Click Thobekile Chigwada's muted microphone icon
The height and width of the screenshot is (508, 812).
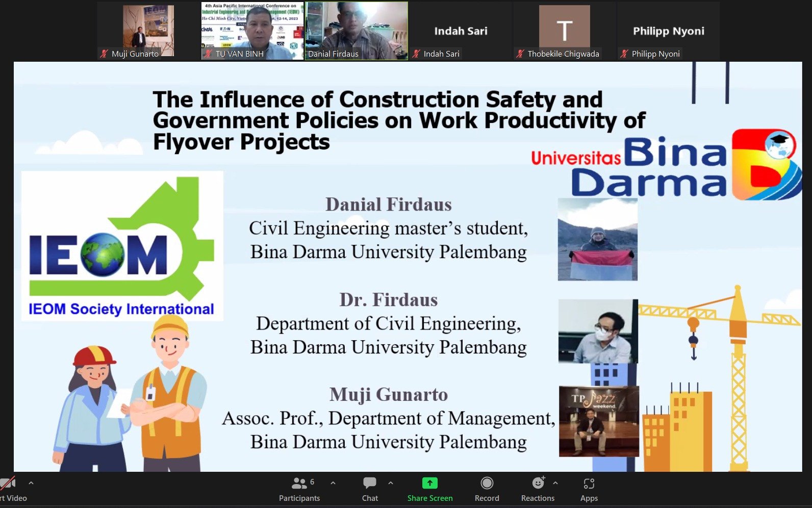(521, 54)
